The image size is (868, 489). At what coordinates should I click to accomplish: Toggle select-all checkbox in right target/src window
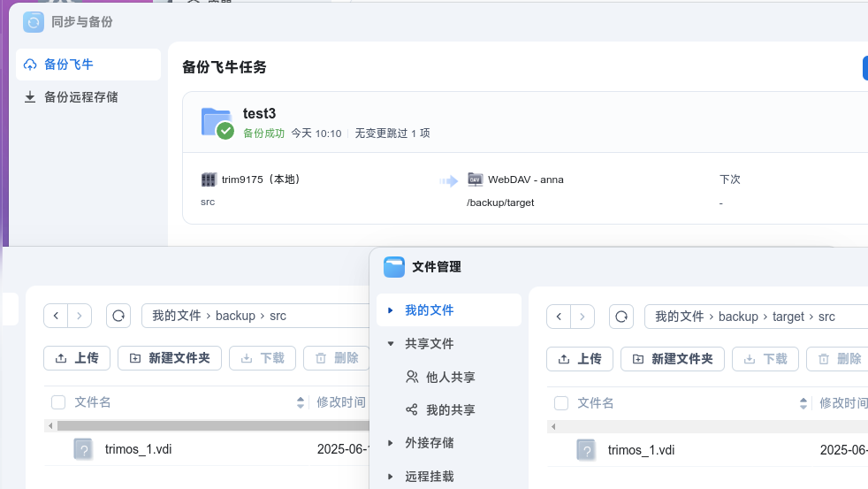point(561,403)
